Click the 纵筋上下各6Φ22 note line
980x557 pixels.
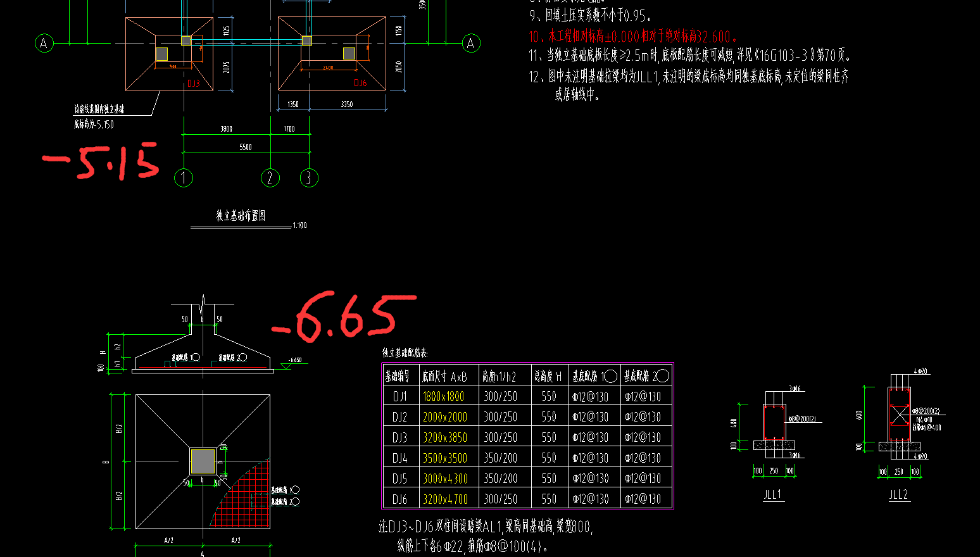point(472,546)
